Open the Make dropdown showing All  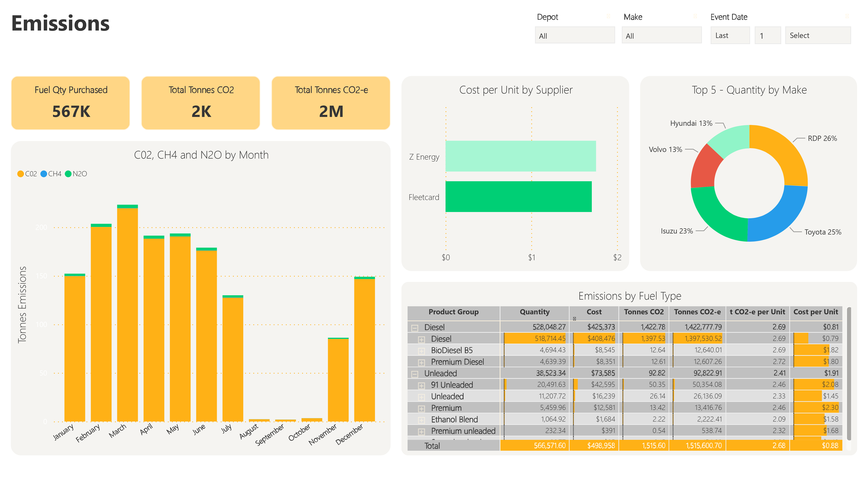pos(661,35)
